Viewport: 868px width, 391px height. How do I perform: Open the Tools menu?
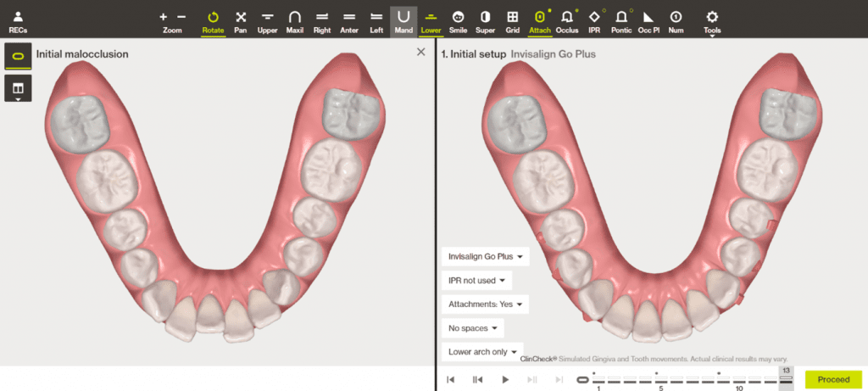712,23
